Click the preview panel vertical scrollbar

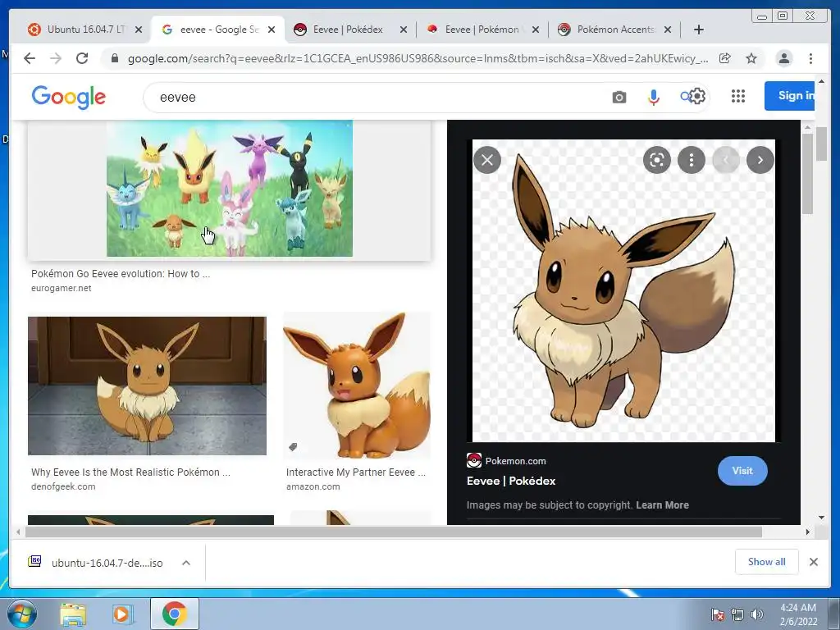tap(808, 174)
